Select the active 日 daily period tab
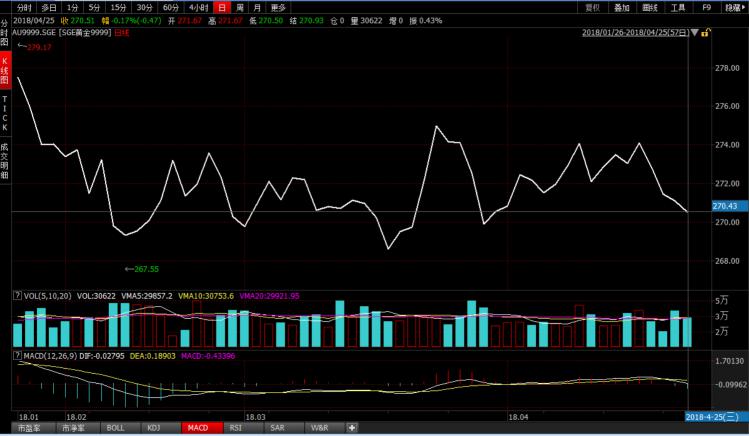749x436 pixels. (222, 7)
